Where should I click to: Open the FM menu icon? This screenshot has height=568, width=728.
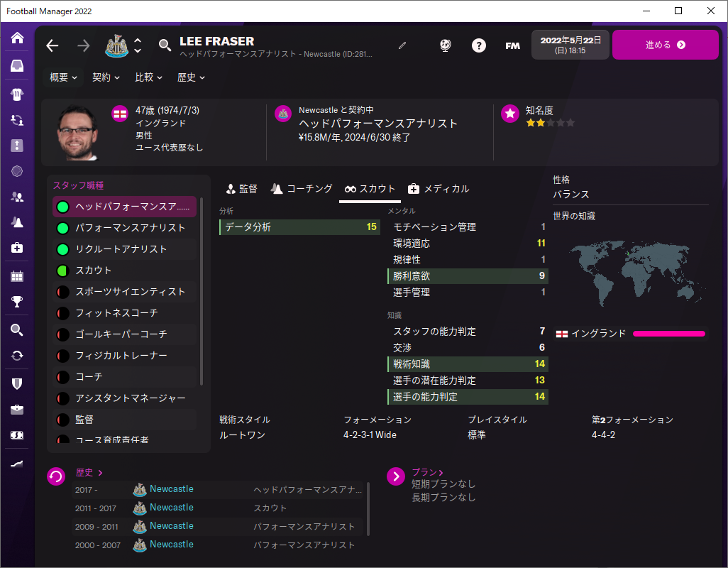point(512,45)
